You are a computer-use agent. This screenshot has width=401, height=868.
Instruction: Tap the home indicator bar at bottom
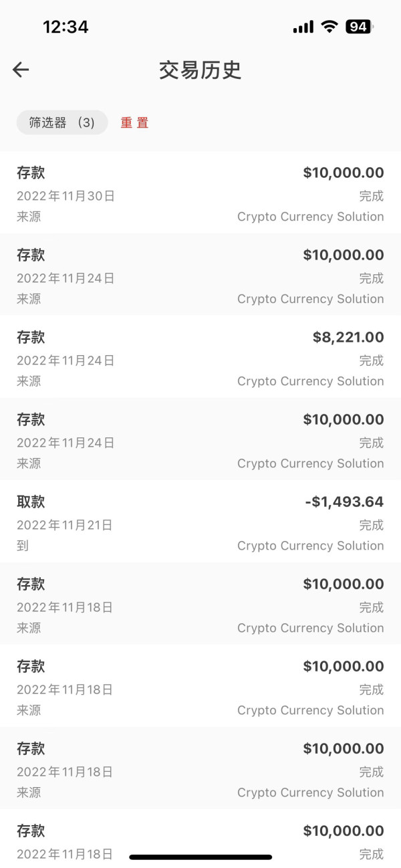[200, 857]
